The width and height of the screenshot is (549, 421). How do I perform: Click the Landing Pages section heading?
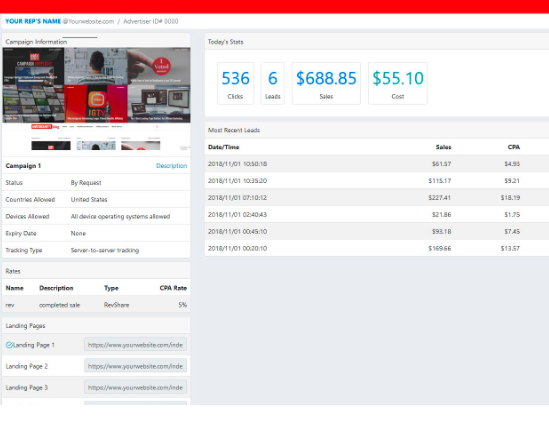coord(25,326)
